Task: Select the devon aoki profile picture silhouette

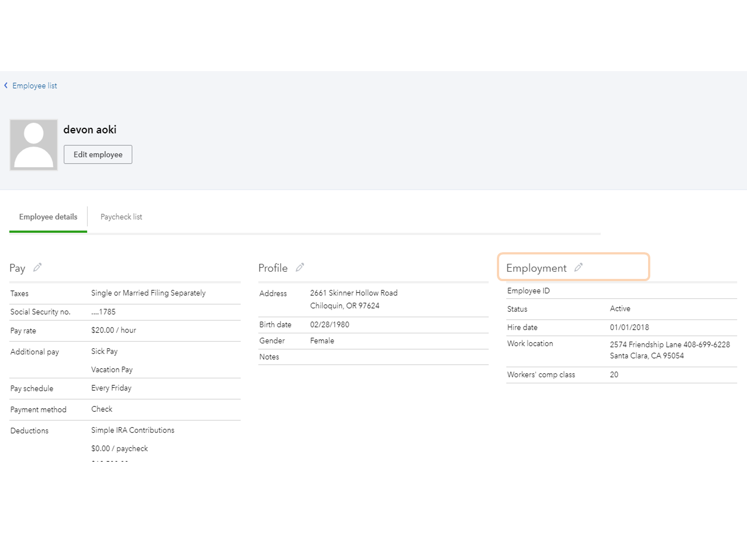Action: click(x=33, y=144)
